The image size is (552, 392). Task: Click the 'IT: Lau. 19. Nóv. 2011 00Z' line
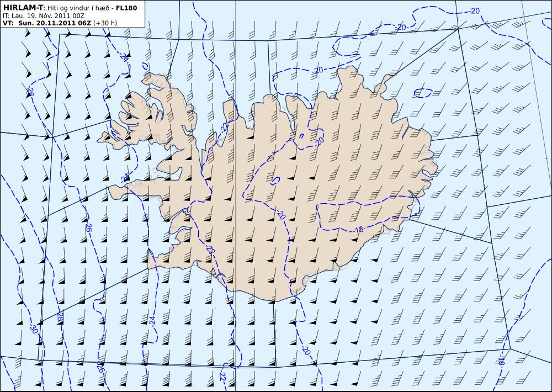(x=44, y=15)
